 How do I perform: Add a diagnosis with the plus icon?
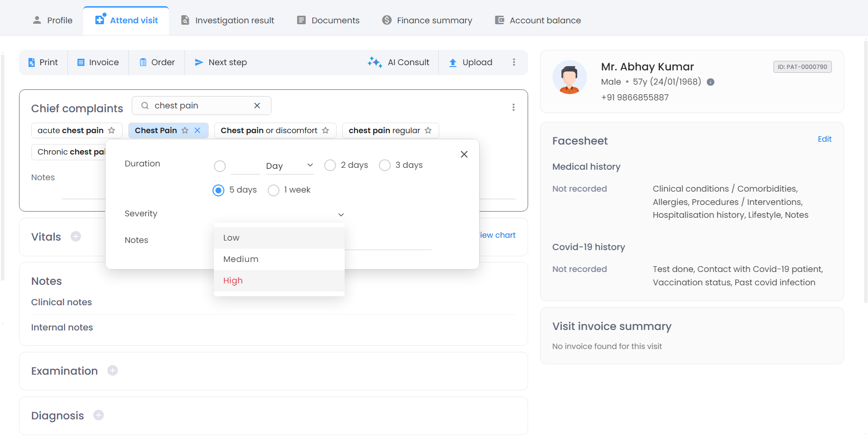tap(98, 415)
